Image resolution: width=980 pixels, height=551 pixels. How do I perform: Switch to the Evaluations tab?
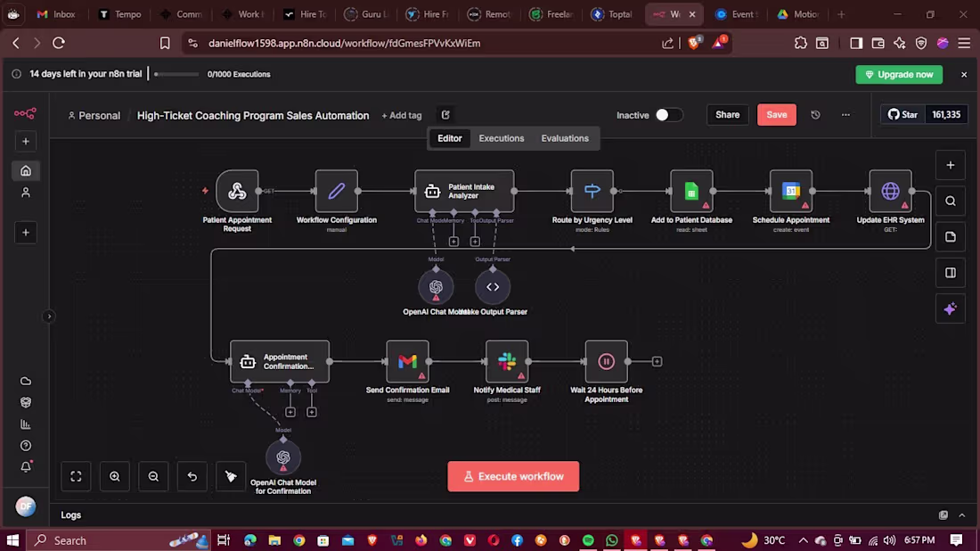pos(565,138)
